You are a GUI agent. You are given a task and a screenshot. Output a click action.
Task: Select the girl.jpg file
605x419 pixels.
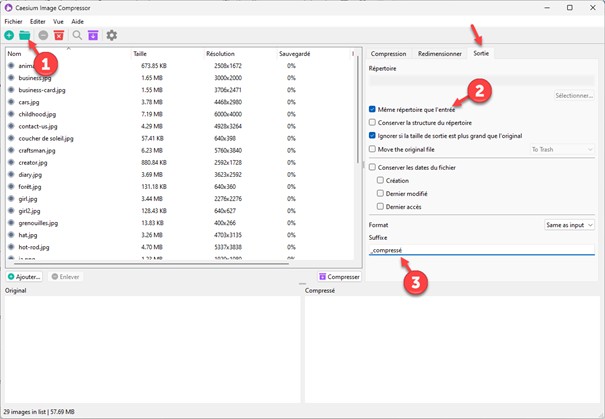coord(28,199)
